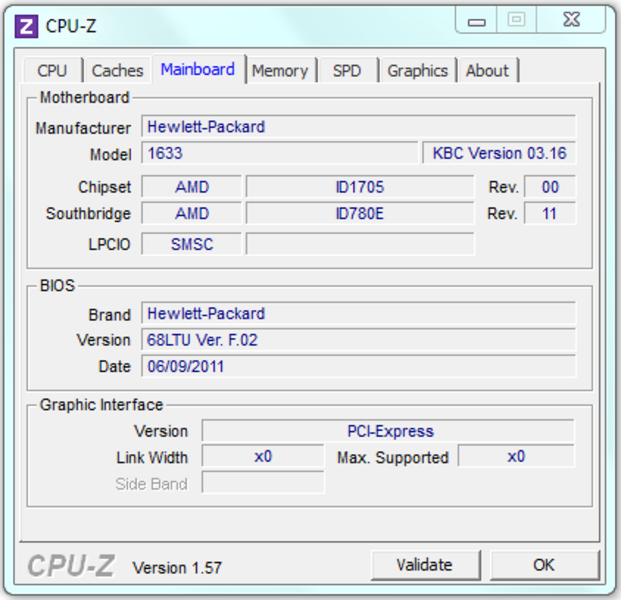Click the Model value 1633
This screenshot has width=621, height=600.
(x=280, y=153)
